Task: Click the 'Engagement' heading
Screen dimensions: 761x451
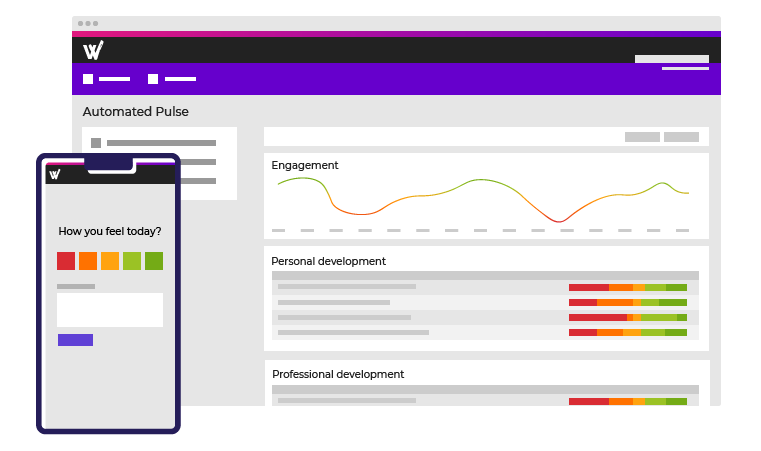Action: (x=304, y=165)
